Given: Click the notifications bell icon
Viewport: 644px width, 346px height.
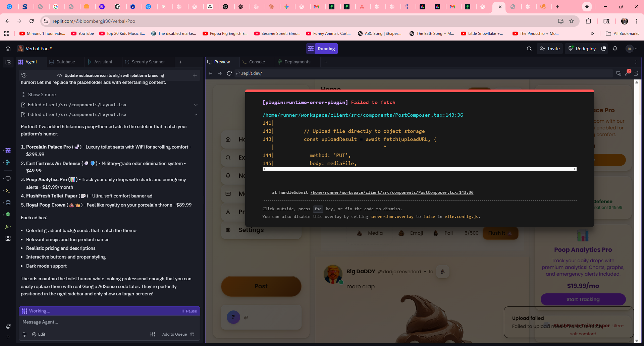Looking at the screenshot, I should click(615, 49).
